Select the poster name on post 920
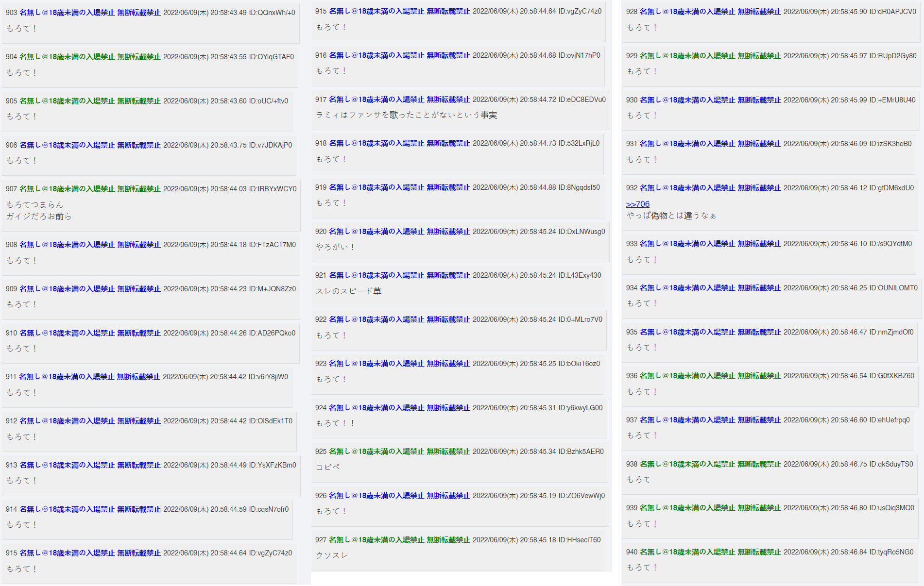 [399, 232]
